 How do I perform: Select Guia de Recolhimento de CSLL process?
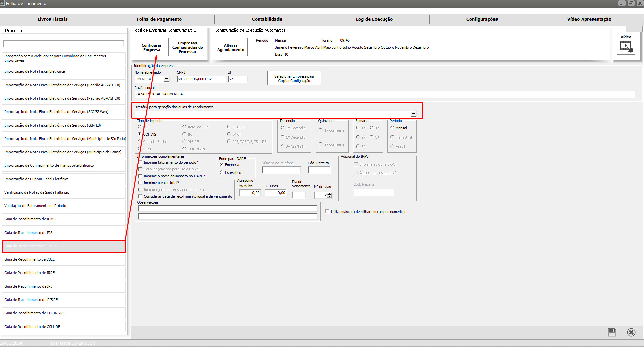click(x=64, y=259)
